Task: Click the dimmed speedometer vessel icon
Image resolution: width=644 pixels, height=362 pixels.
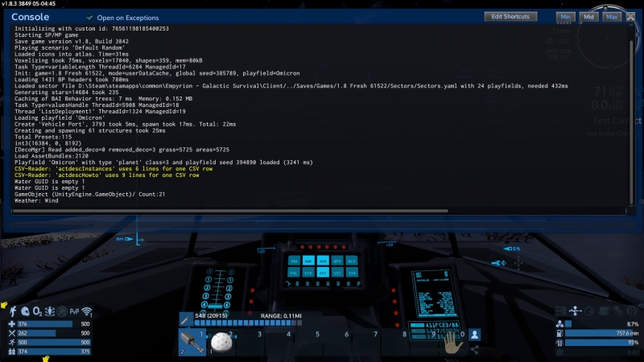Action: (x=589, y=311)
